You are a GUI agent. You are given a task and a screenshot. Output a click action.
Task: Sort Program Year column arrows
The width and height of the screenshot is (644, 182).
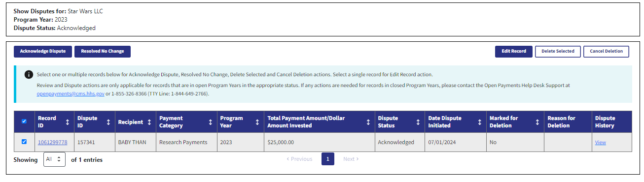(257, 122)
